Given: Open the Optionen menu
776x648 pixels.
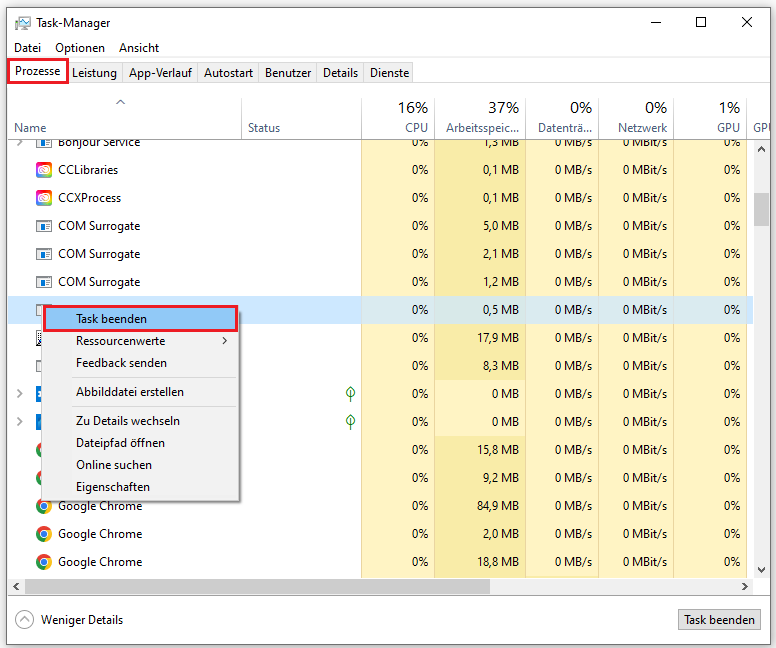Looking at the screenshot, I should point(80,48).
